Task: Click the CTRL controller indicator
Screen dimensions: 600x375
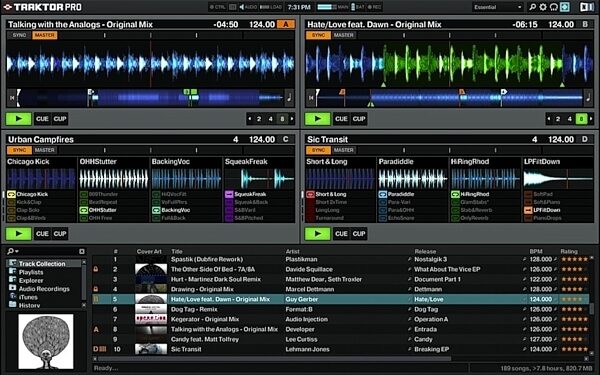Action: (217, 7)
